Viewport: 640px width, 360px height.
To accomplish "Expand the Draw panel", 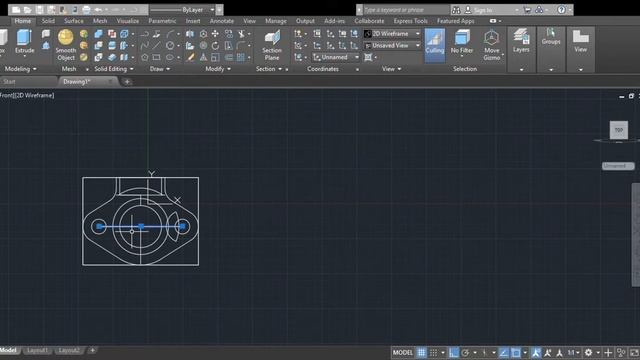I will 160,69.
